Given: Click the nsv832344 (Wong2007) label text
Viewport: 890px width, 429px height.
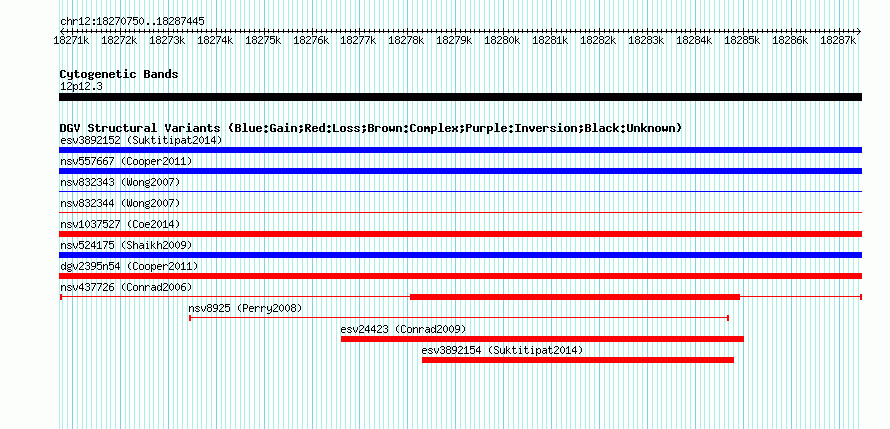Looking at the screenshot, I should pos(120,203).
